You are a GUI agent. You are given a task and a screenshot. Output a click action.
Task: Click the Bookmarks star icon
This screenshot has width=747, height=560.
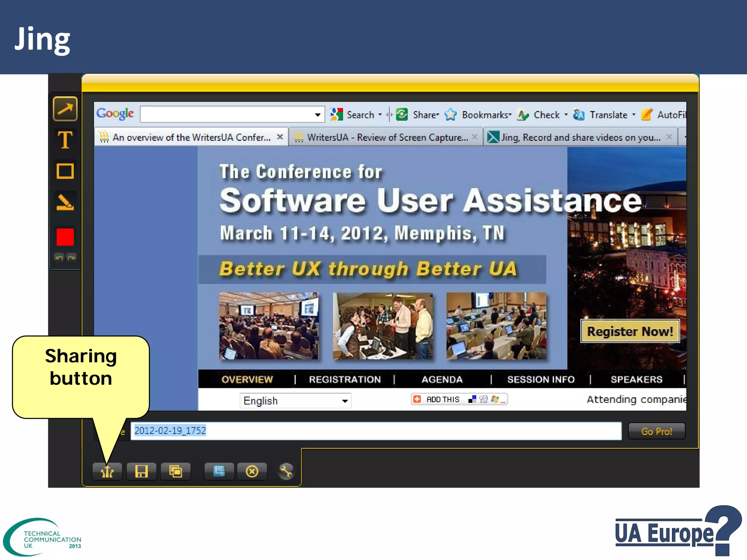[451, 114]
